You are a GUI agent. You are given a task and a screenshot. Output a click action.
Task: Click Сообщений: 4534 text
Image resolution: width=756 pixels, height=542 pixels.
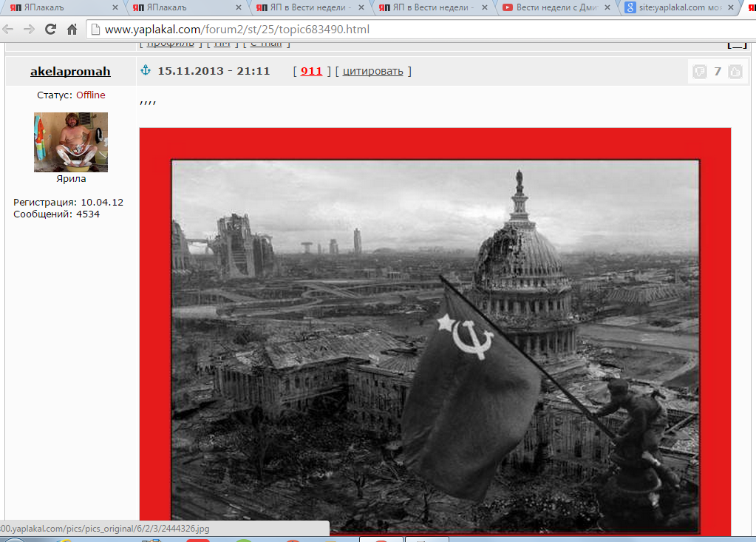[x=56, y=214]
